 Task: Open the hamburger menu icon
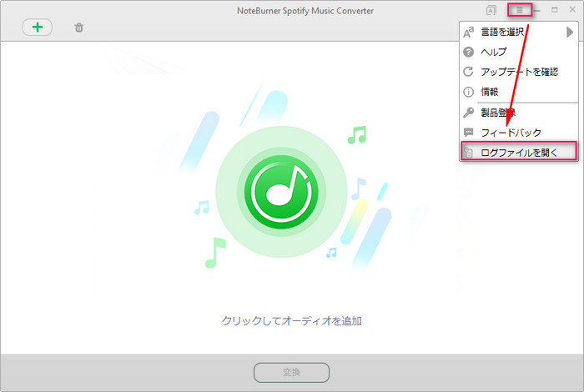click(x=520, y=10)
